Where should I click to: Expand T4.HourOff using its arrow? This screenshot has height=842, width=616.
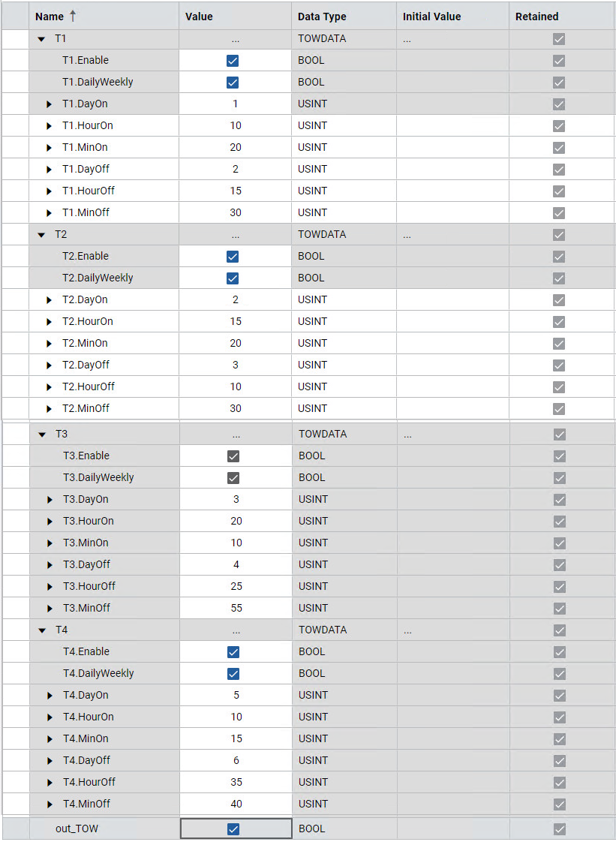click(50, 783)
